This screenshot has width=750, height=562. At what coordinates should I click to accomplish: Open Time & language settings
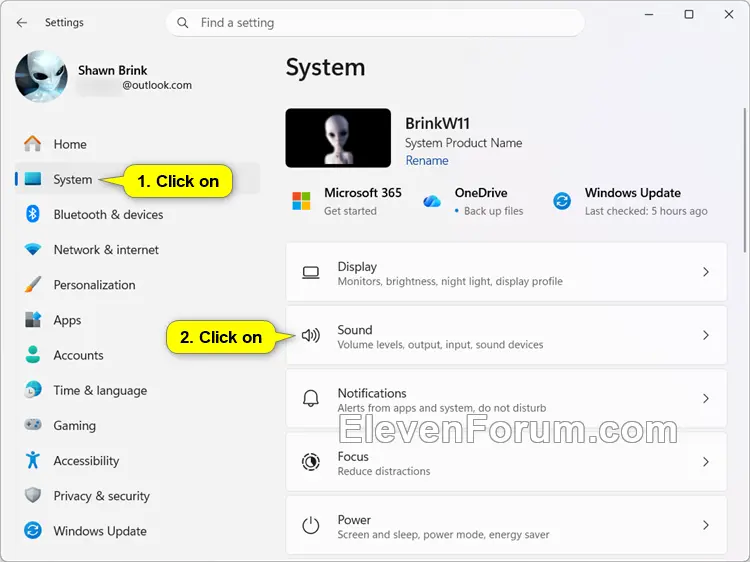point(137,390)
